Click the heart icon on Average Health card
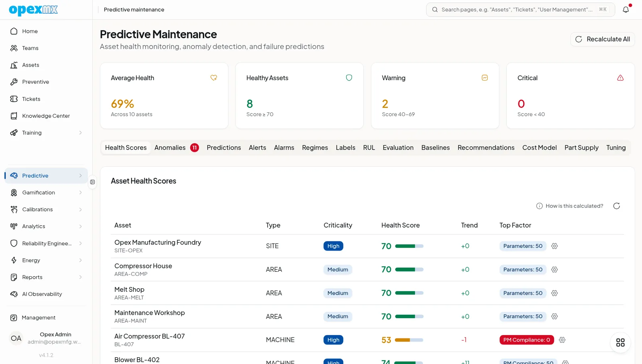This screenshot has height=364, width=642. (x=214, y=78)
